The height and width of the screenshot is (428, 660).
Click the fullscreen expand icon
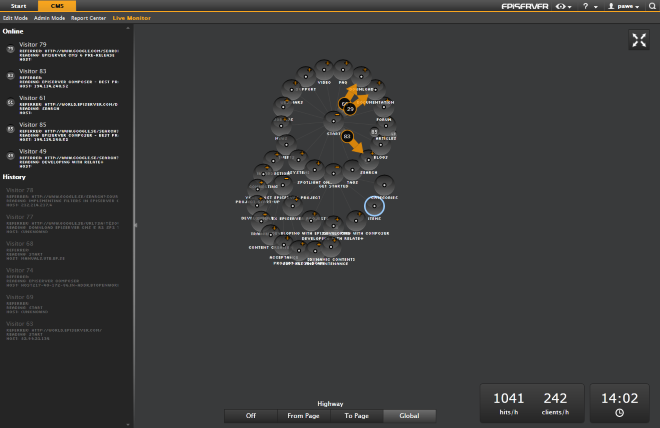[x=639, y=40]
